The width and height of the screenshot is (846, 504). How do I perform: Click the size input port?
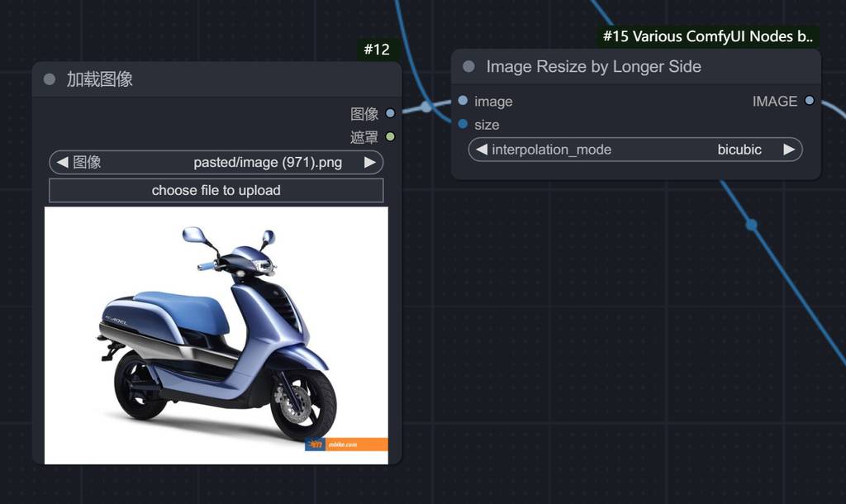(x=463, y=124)
